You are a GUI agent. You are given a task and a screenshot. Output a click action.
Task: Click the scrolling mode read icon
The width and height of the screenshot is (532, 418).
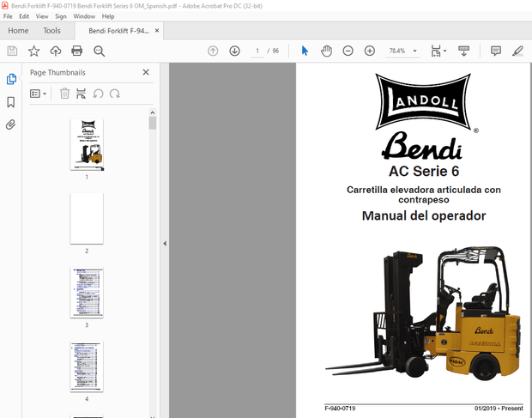(x=463, y=51)
